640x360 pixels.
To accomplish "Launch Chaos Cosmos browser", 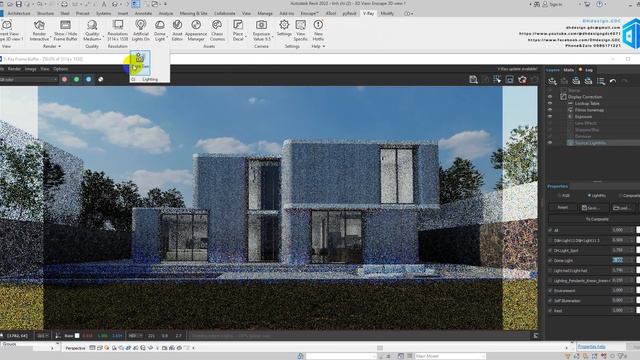I will click(x=217, y=30).
